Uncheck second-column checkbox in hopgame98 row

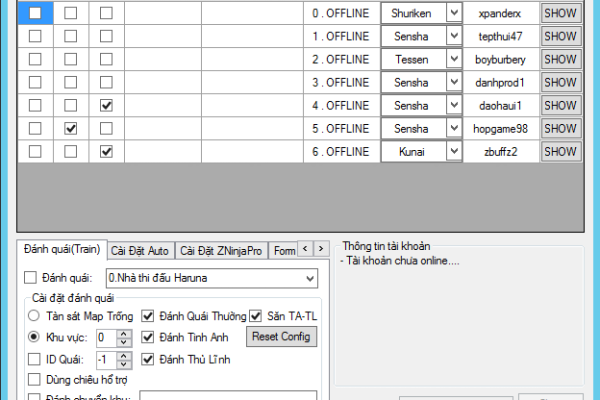(x=71, y=128)
